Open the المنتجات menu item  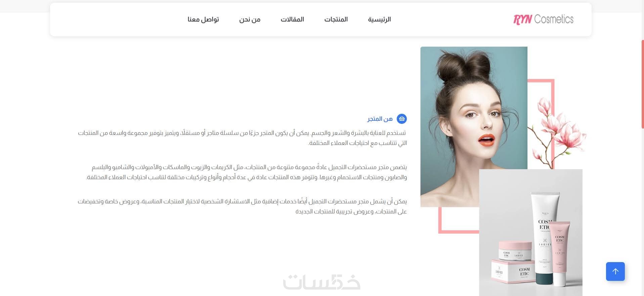coord(336,19)
